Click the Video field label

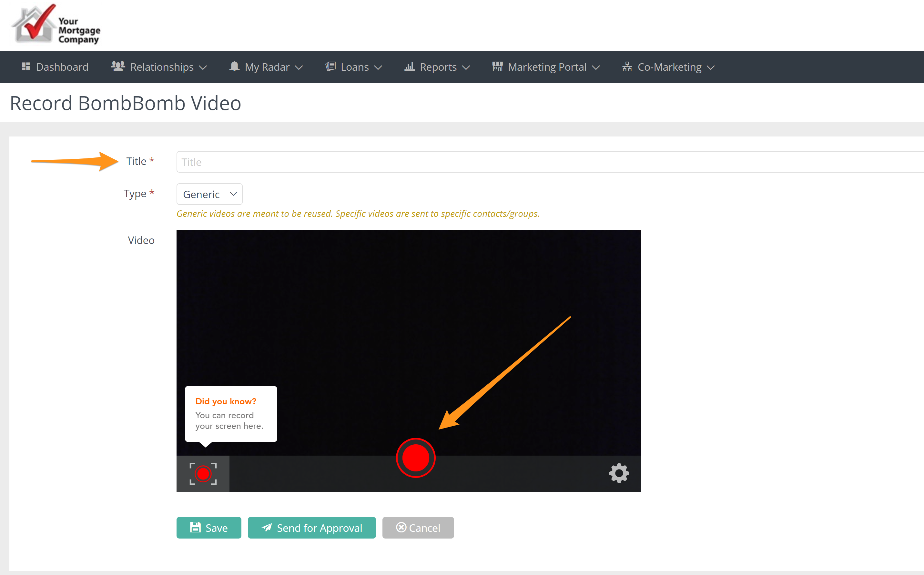141,240
